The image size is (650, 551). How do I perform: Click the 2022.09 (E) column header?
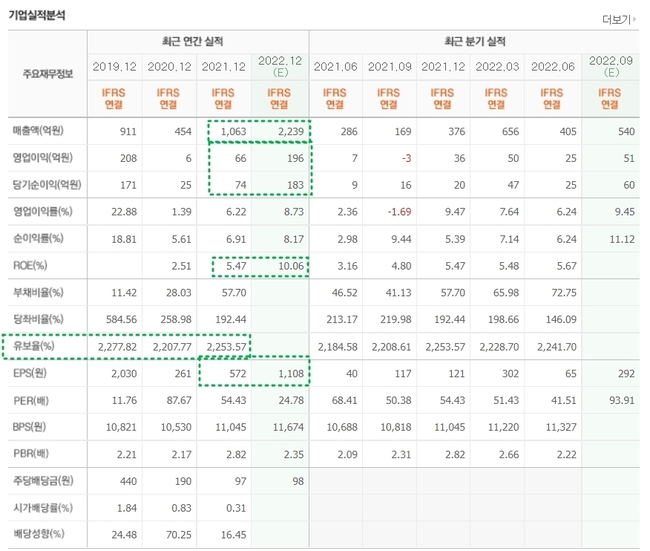click(x=611, y=66)
